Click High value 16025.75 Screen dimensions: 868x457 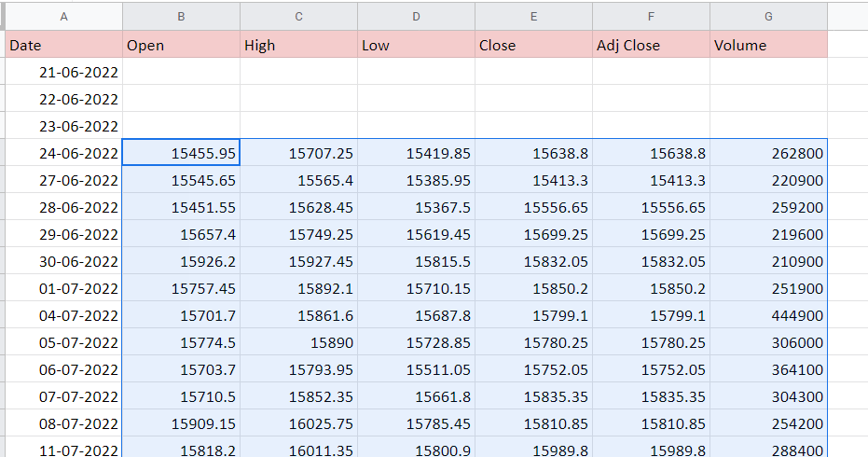(299, 423)
